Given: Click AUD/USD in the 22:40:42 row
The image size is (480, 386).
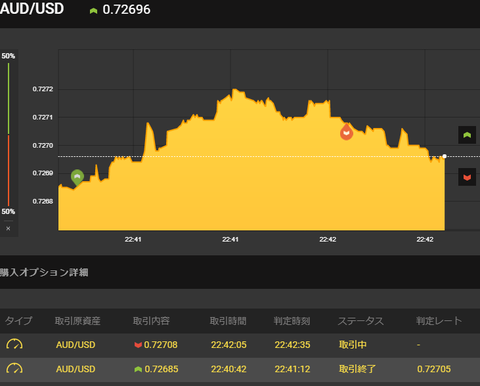Looking at the screenshot, I should click(76, 369).
